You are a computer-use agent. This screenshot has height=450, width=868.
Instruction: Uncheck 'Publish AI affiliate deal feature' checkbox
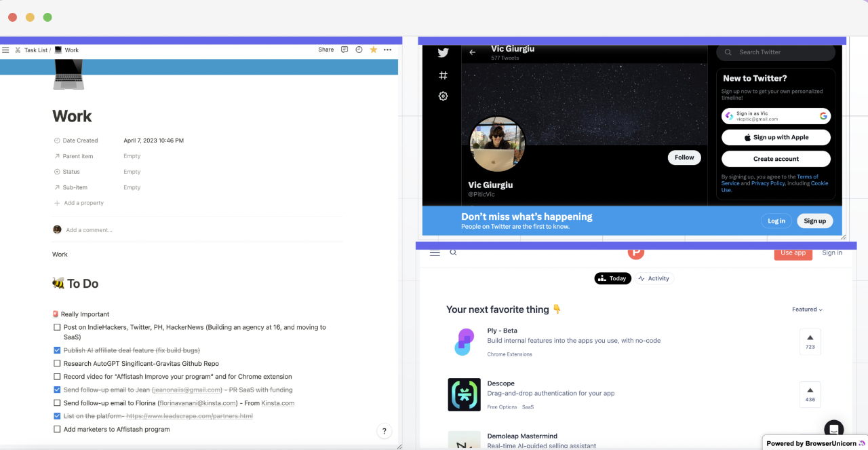(57, 350)
